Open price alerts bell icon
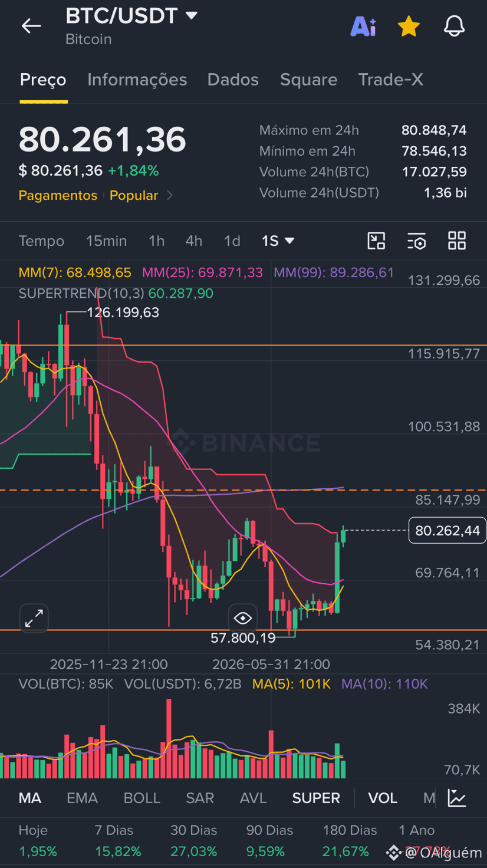Image resolution: width=487 pixels, height=868 pixels. 454,27
